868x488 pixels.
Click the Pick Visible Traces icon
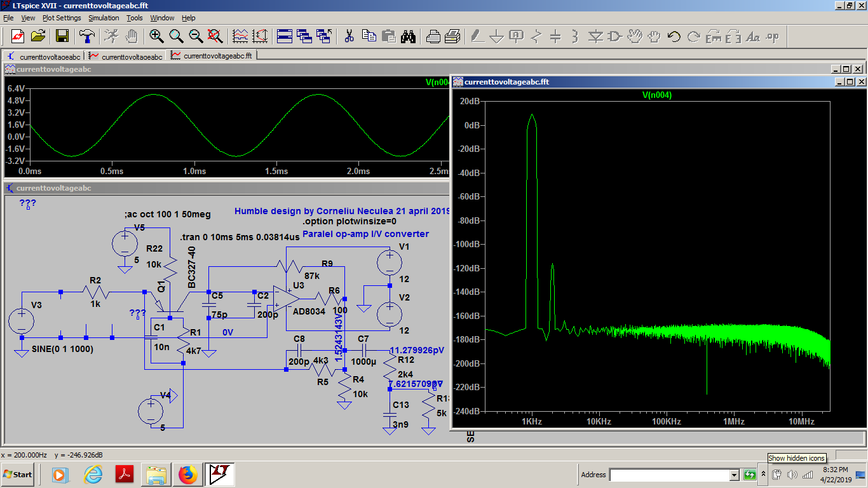click(241, 36)
